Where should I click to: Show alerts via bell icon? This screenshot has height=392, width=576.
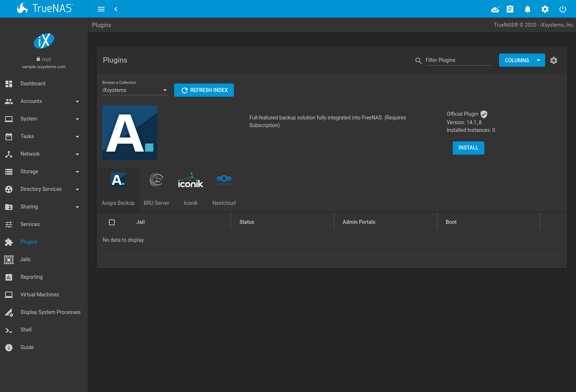(528, 9)
